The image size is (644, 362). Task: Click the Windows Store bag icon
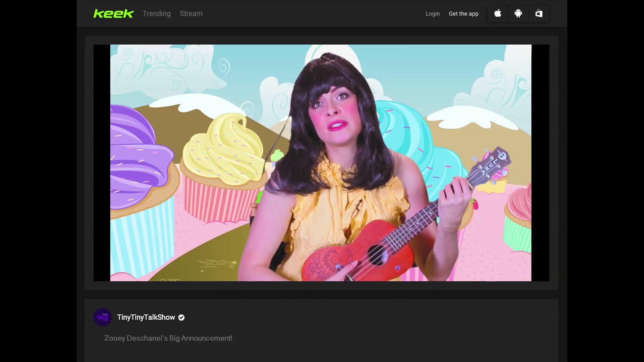click(539, 13)
